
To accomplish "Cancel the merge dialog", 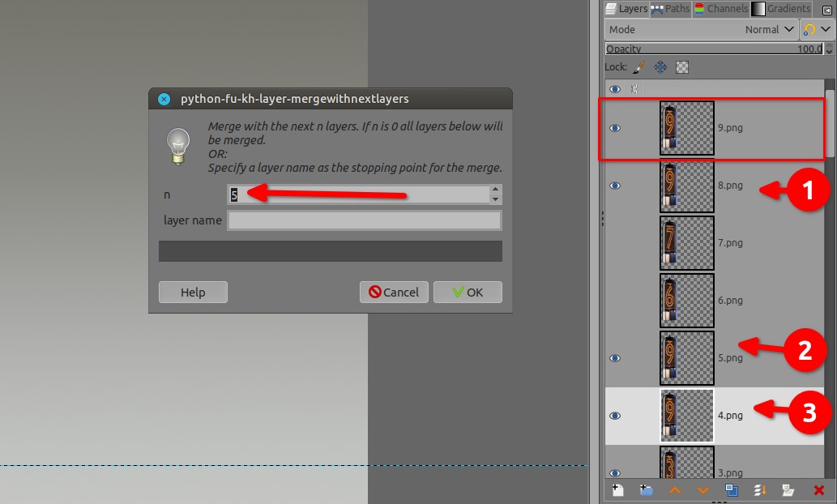I will click(x=394, y=292).
